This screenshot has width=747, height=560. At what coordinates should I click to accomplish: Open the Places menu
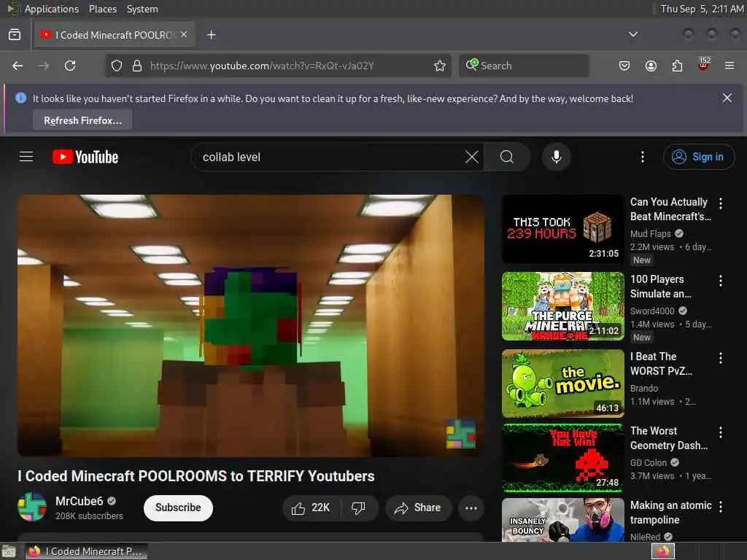pos(103,9)
